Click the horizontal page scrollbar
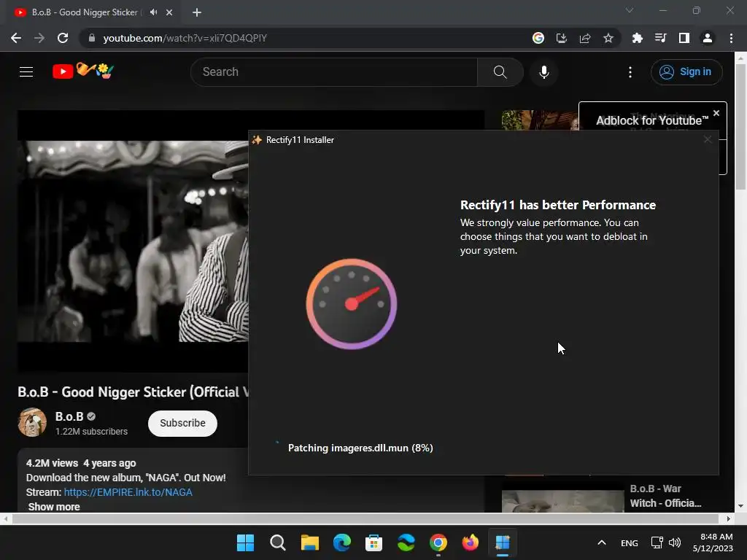This screenshot has width=747, height=560. coord(365,518)
